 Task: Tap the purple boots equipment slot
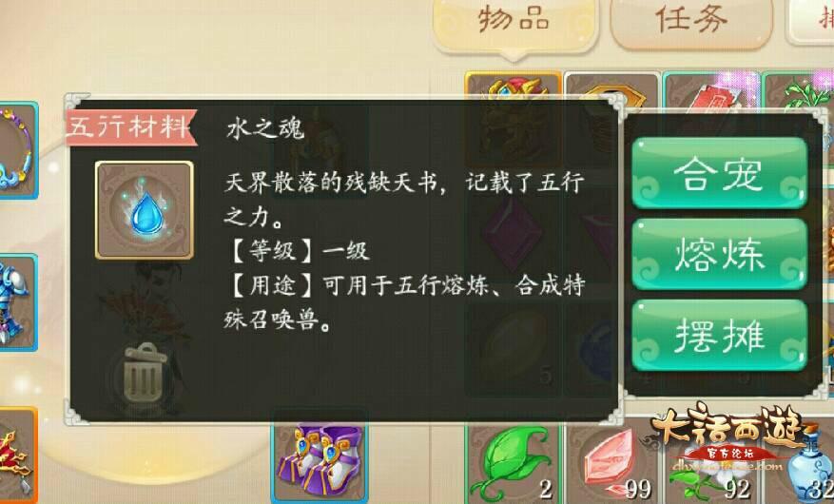coord(320,457)
